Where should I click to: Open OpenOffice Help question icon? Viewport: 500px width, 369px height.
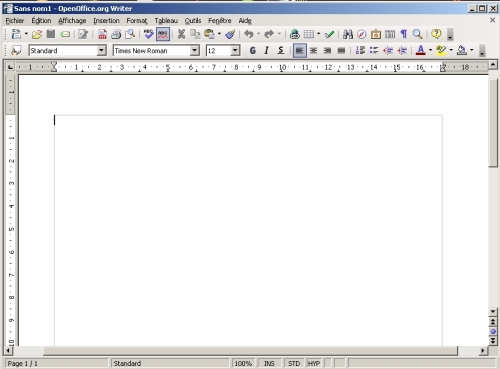tap(436, 34)
